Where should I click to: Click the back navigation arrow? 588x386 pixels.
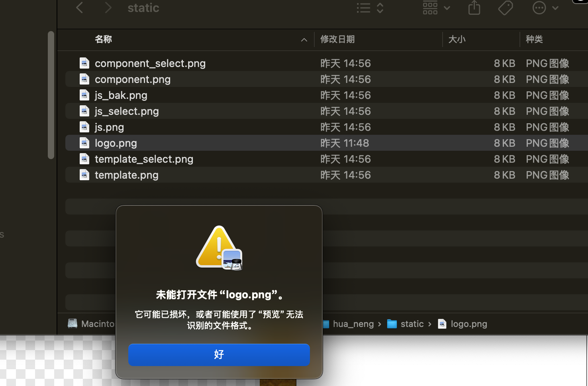[80, 8]
